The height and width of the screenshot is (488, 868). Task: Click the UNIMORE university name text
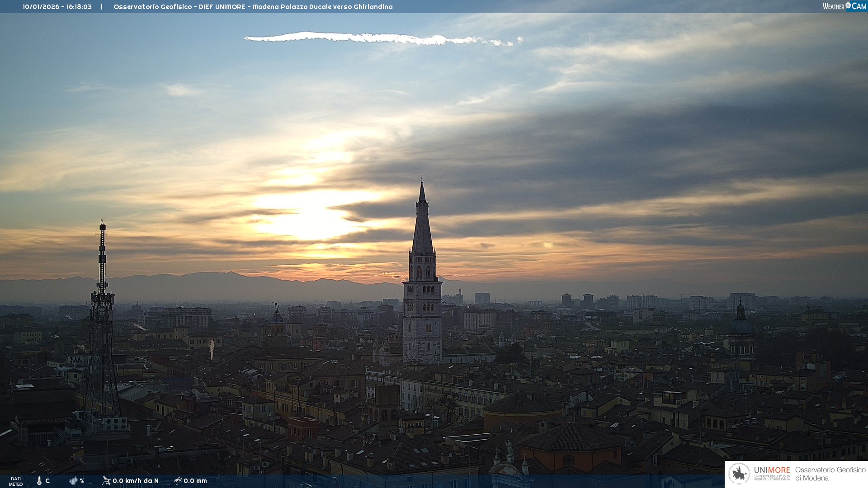point(772,470)
